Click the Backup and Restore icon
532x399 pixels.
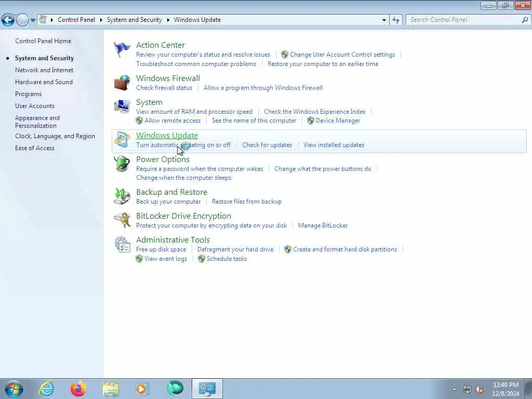click(x=122, y=196)
